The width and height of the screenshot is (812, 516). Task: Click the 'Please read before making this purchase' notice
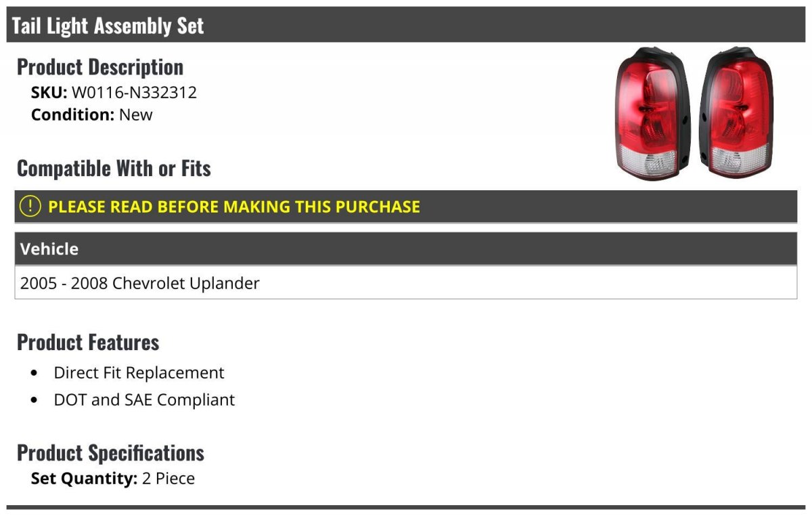tap(234, 207)
